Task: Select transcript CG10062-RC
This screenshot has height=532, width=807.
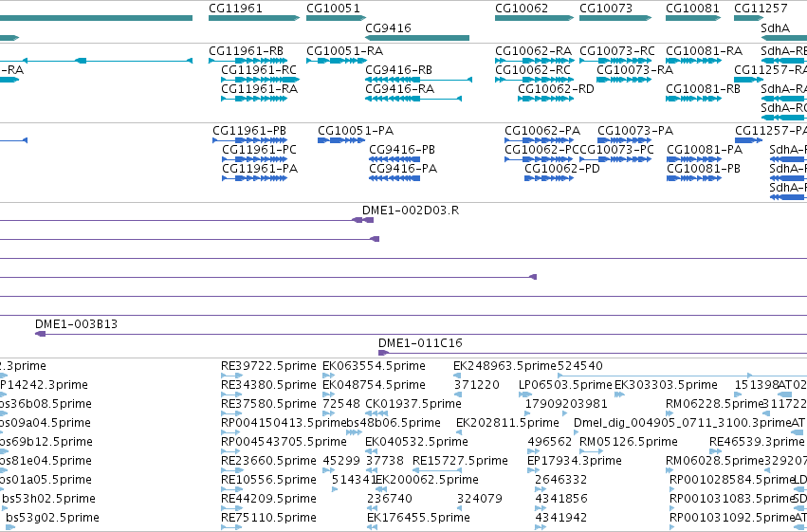Action: 534,80
